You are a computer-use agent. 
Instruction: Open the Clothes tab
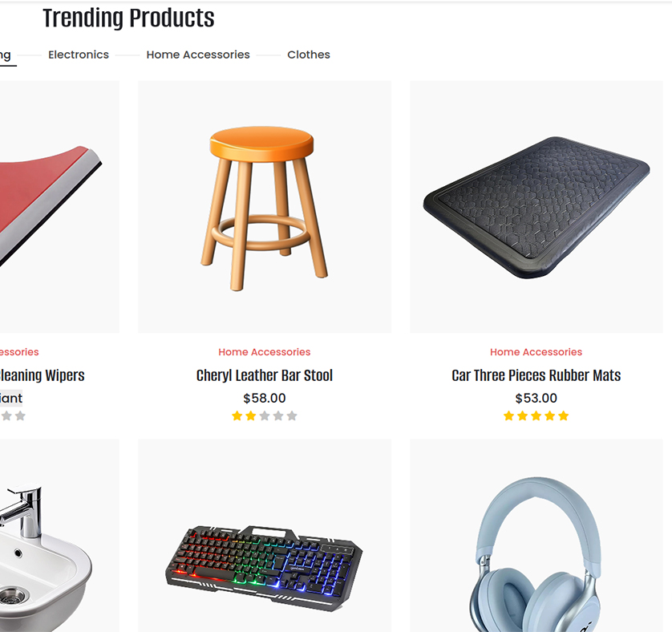tap(309, 55)
